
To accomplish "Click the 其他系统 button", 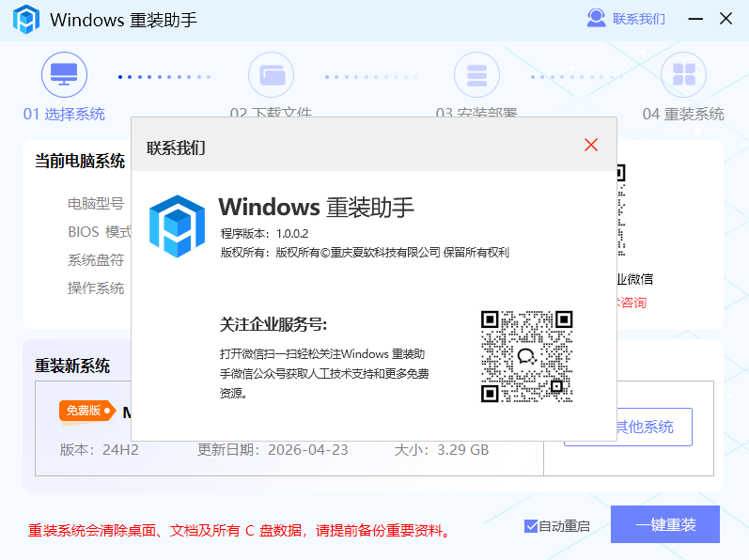I will pos(654,427).
